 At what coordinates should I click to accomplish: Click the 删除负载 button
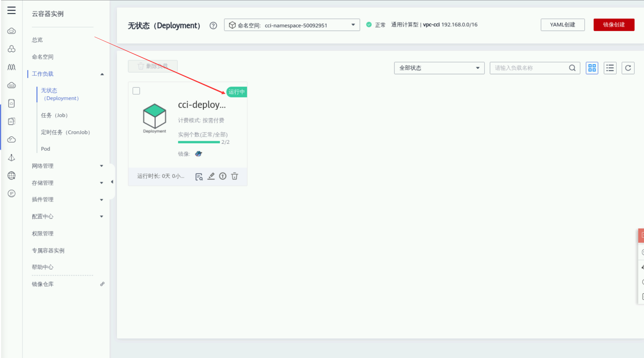(x=153, y=66)
